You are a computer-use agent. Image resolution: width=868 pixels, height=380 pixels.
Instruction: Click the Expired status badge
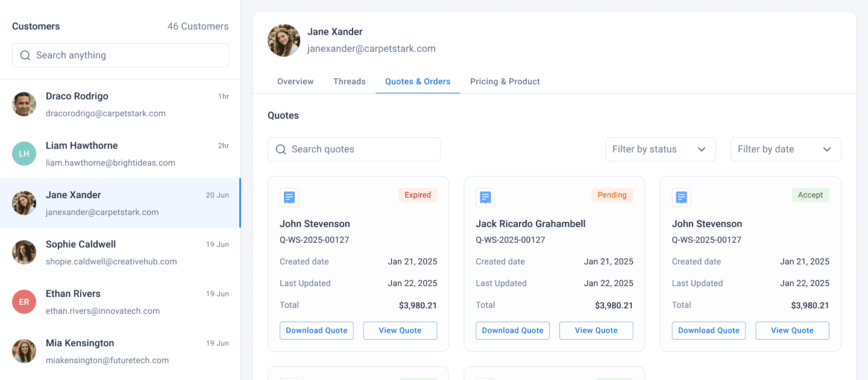[418, 195]
